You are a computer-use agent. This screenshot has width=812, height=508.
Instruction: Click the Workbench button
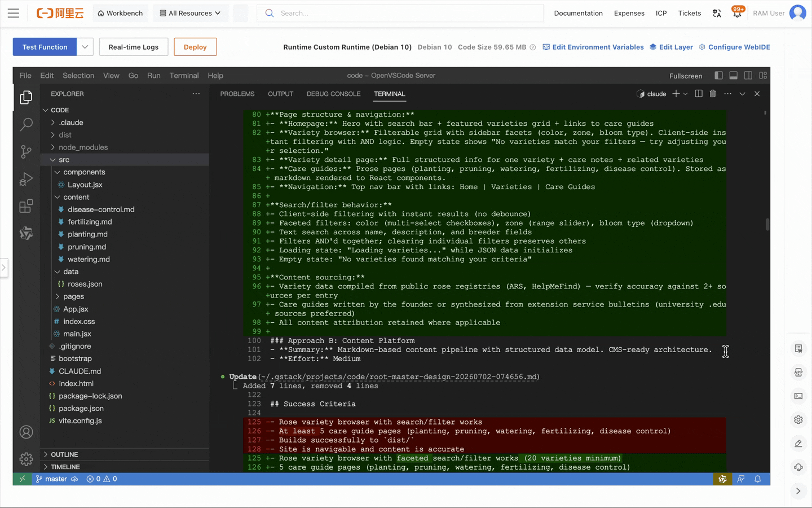(120, 13)
